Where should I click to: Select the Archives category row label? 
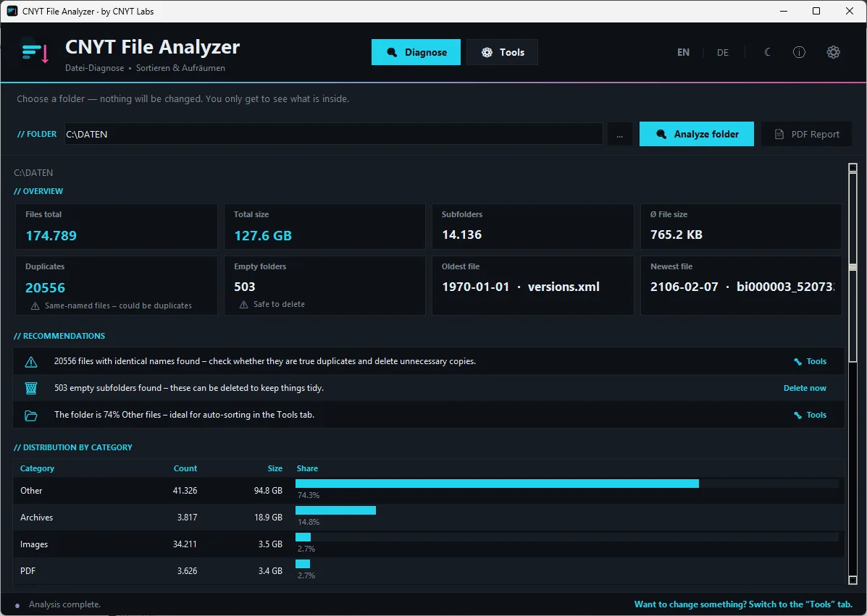(x=36, y=518)
